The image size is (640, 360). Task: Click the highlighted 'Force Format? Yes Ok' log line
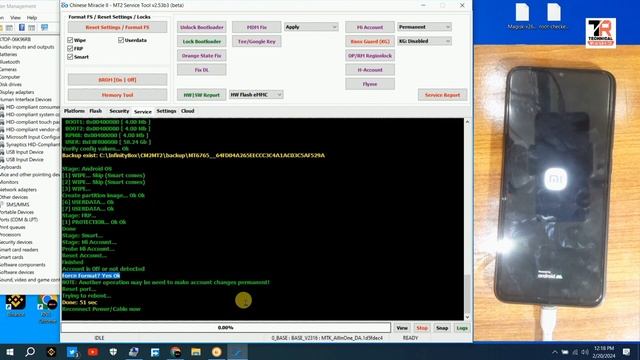pyautogui.click(x=91, y=276)
